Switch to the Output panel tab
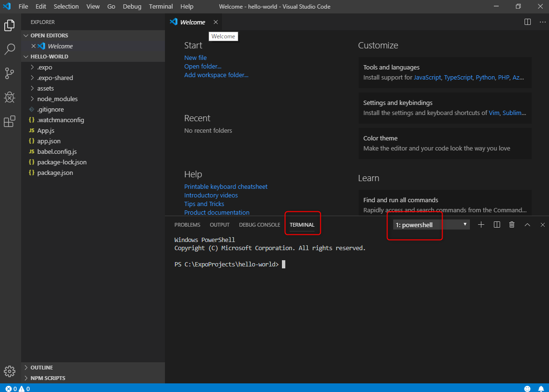The width and height of the screenshot is (549, 392). pyautogui.click(x=220, y=225)
